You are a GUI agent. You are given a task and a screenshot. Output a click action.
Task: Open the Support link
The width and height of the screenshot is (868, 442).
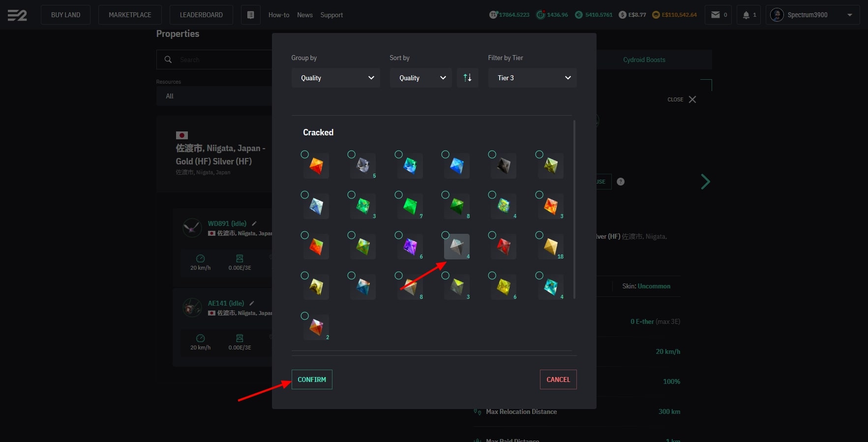[331, 15]
